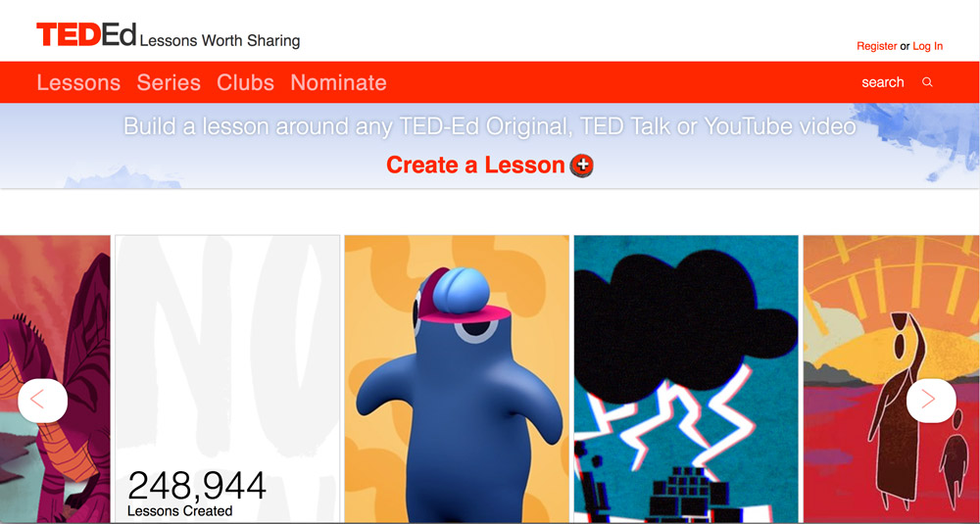Select Nominate in the navigation bar
Screen dimensions: 980x524
(x=339, y=82)
